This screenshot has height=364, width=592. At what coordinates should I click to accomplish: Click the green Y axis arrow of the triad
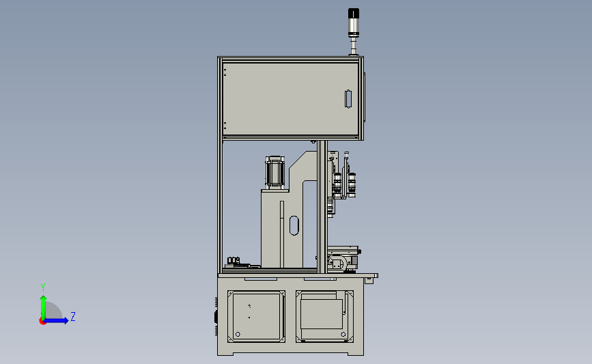[43, 307]
